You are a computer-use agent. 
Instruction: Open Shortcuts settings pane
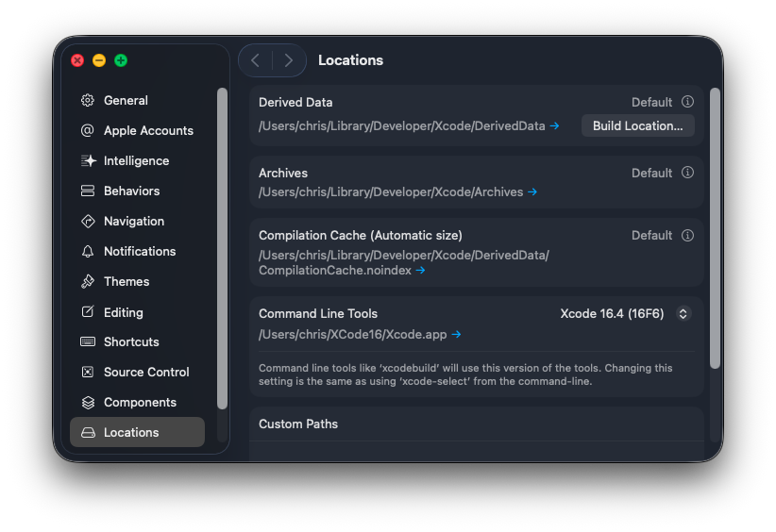[137, 341]
